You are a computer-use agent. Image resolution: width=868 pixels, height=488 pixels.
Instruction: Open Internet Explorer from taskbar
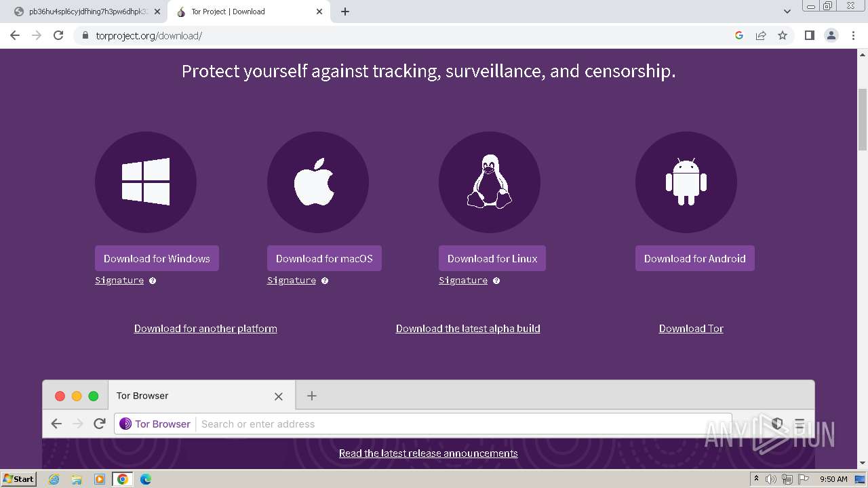[54, 479]
